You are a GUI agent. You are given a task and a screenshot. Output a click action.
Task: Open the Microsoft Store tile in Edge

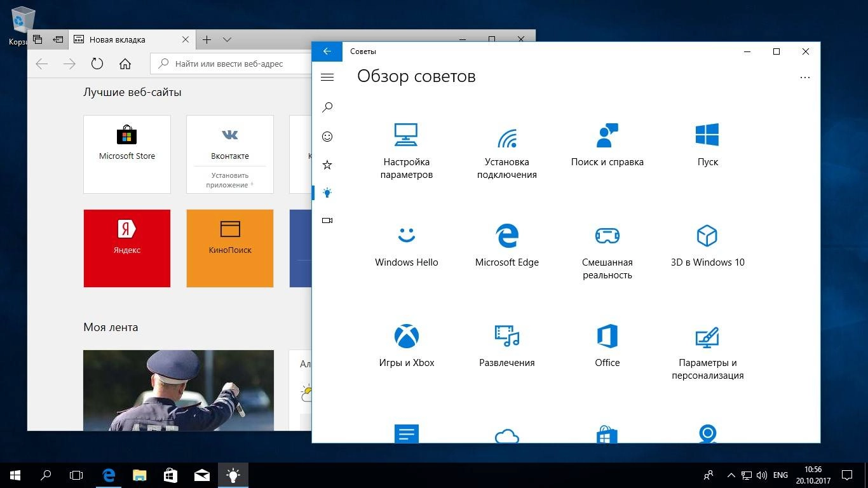click(127, 154)
